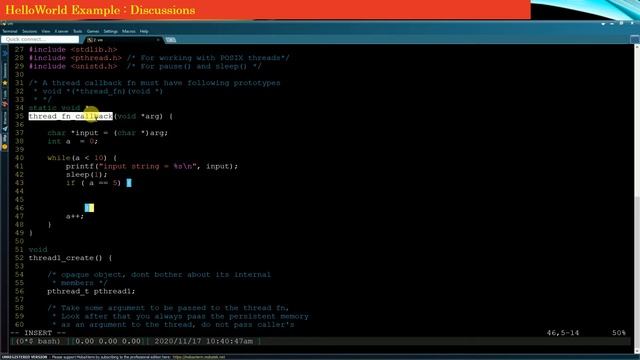Click the 'int a = 0;' line
This screenshot has width=640, height=360.
tap(73, 141)
